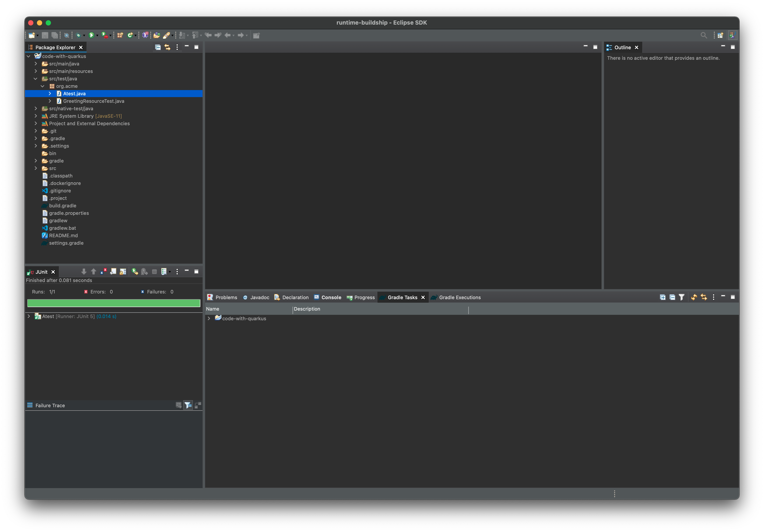Toggle Link with Editor in Package Explorer
Viewport: 764px width, 532px height.
(x=167, y=47)
